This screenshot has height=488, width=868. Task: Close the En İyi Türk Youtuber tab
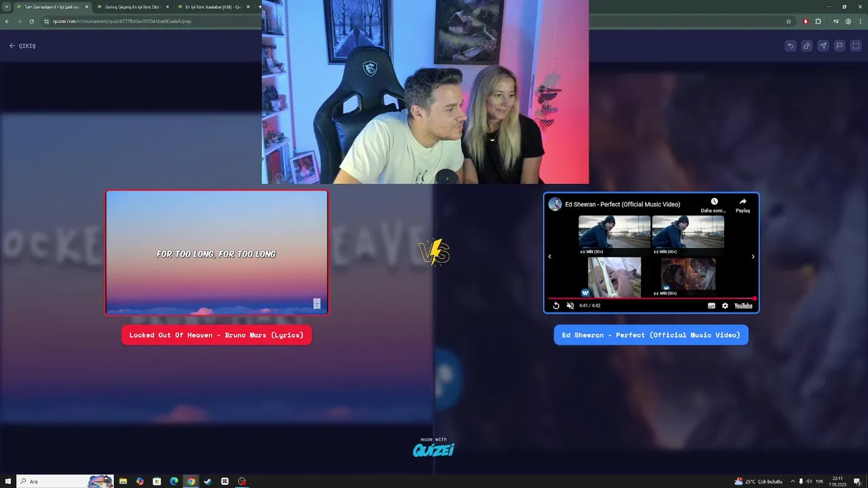248,7
